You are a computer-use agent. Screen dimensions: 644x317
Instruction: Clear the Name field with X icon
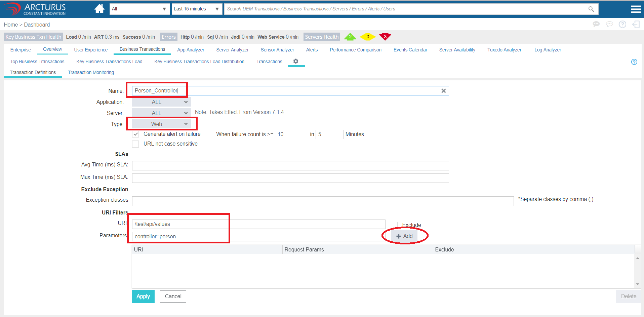tap(443, 91)
